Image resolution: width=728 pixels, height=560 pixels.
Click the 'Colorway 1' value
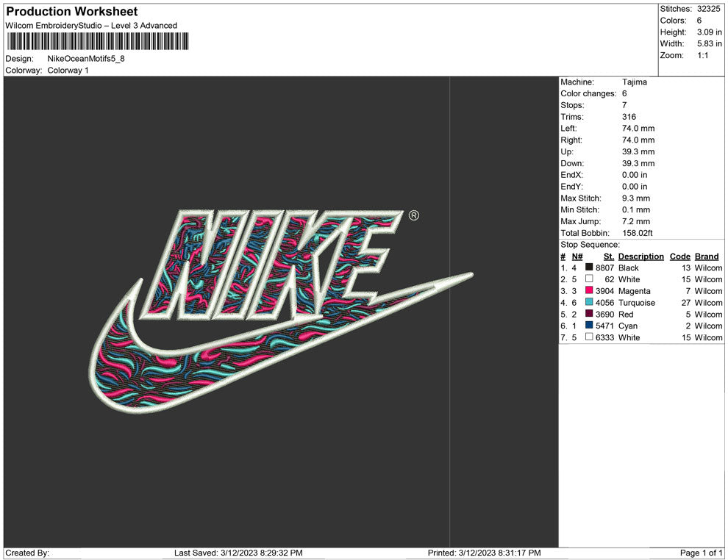click(x=68, y=70)
